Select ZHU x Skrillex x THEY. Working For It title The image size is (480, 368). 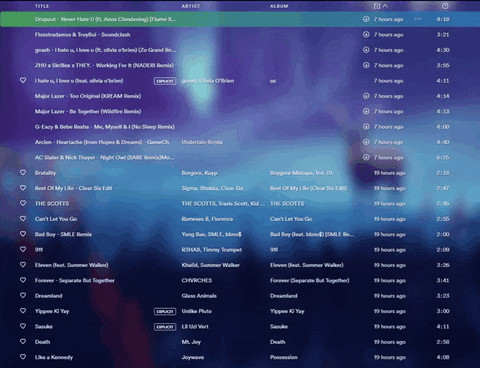(104, 65)
